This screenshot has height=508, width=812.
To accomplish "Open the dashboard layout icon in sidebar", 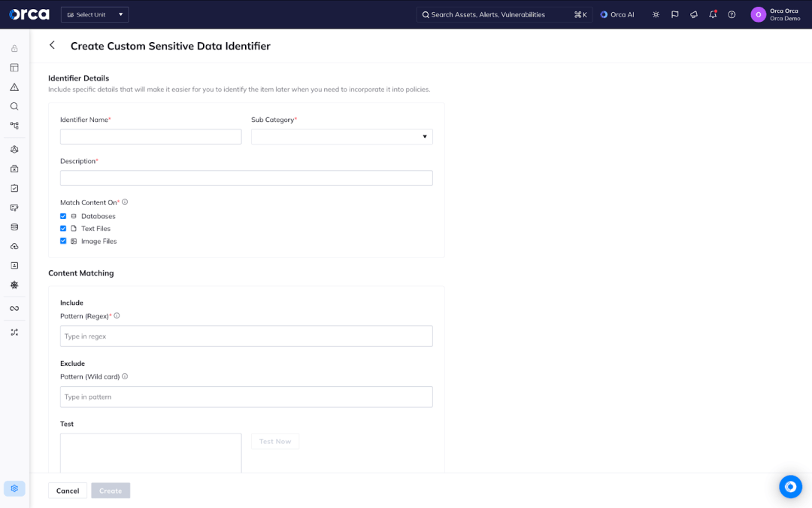I will 14,68.
